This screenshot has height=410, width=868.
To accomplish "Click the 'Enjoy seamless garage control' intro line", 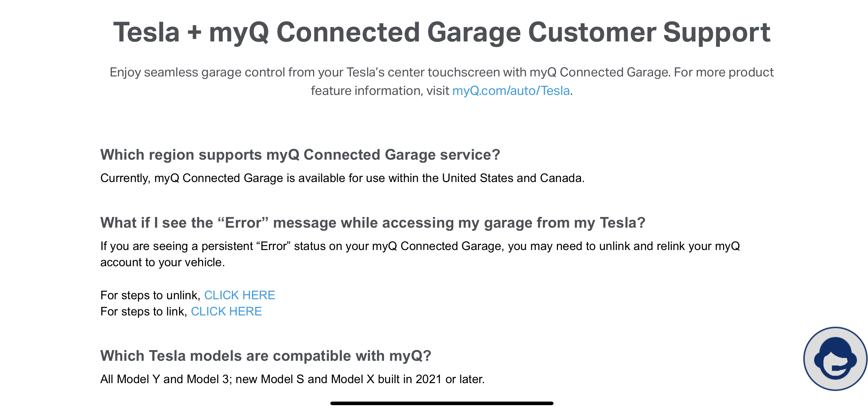I will coord(441,73).
